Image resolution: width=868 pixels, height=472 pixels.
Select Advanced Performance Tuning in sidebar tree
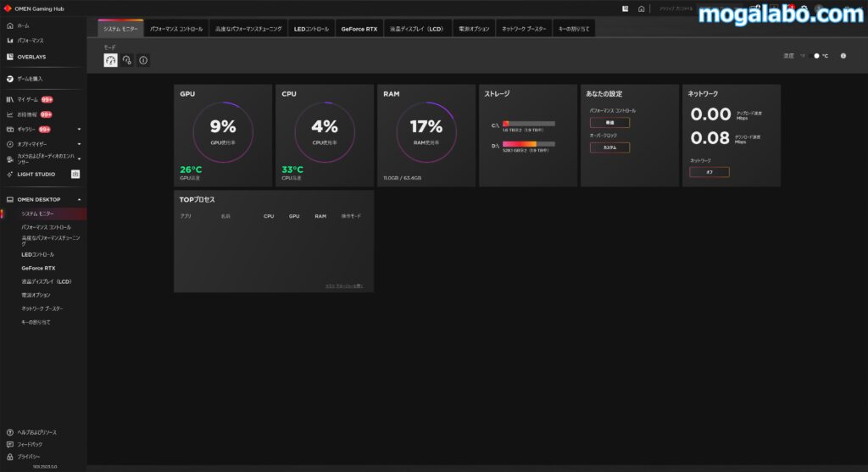click(50, 240)
